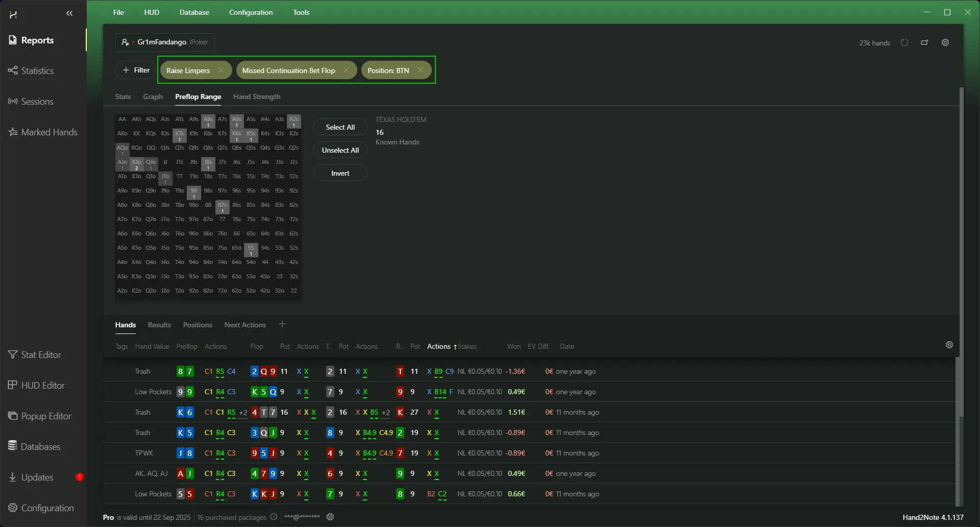Open the Database menu
This screenshot has width=980, height=527.
194,12
